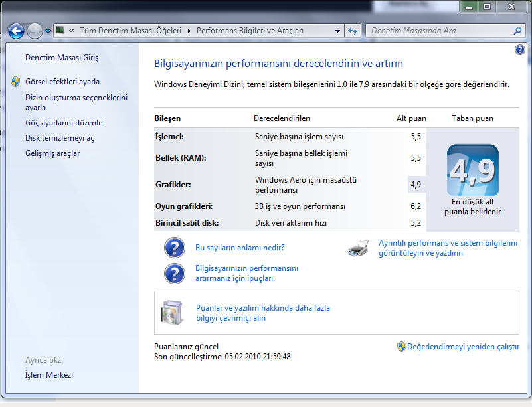Click the greyed Forward arrow button
532x407 pixels.
pyautogui.click(x=35, y=31)
